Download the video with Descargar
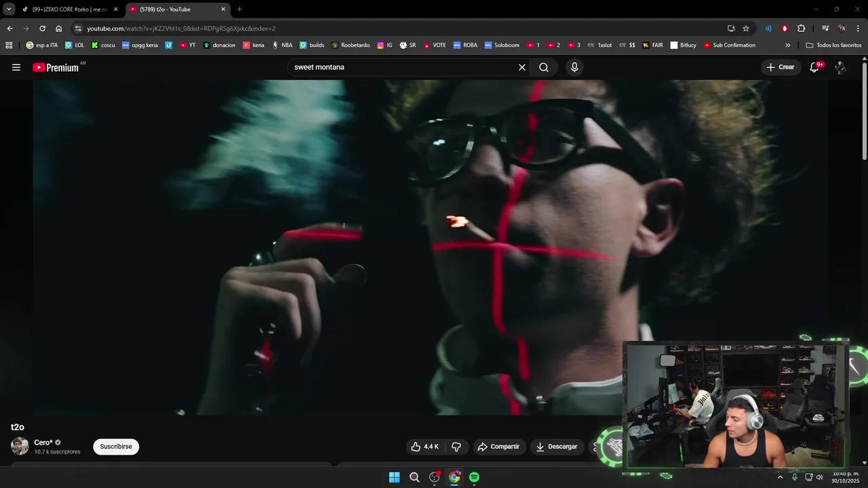Image resolution: width=868 pixels, height=488 pixels. [x=557, y=447]
